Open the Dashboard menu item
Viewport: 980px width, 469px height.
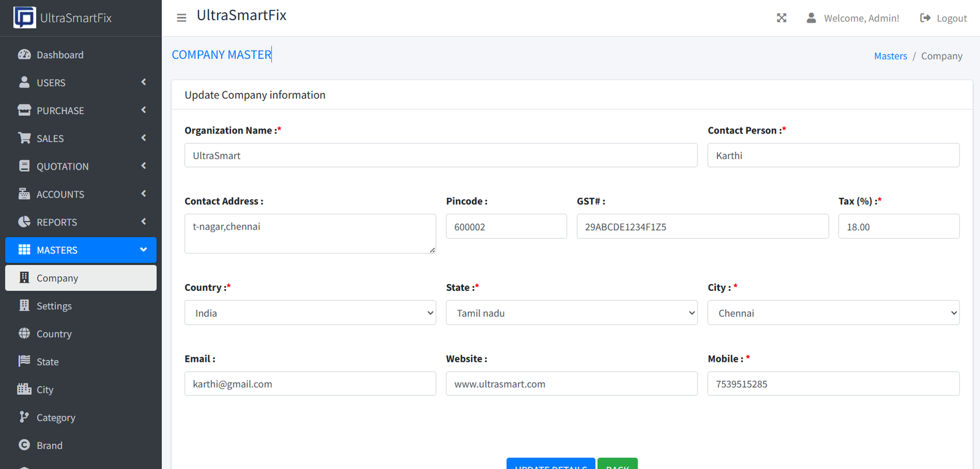(81, 54)
